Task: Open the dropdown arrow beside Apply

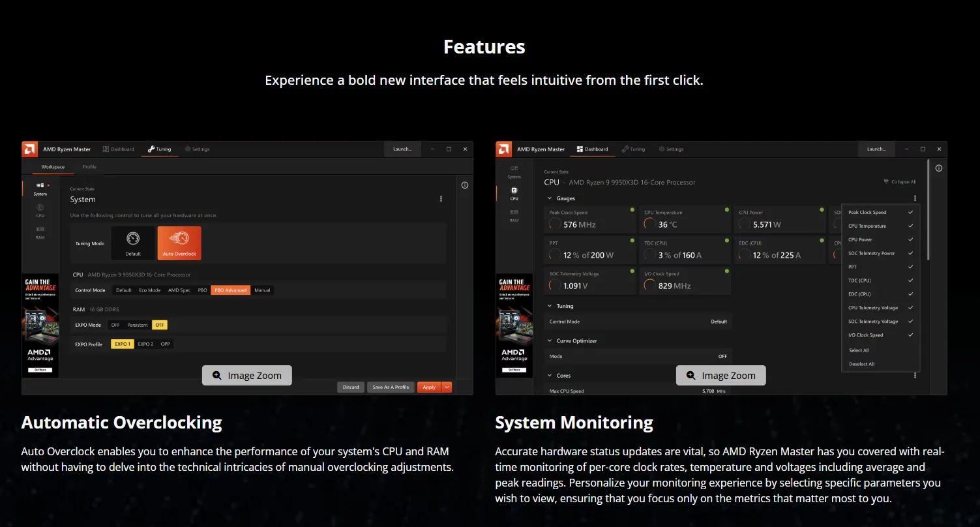Action: [447, 387]
